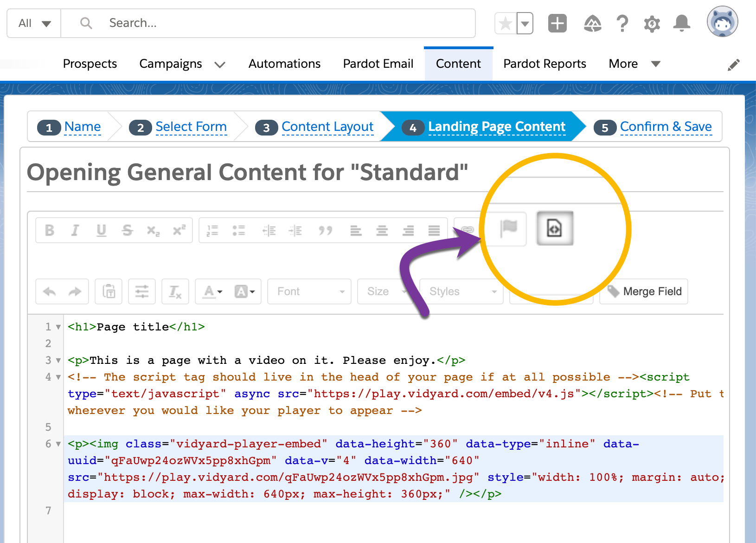Collapse code fold on line 6
756x543 pixels.
point(58,444)
